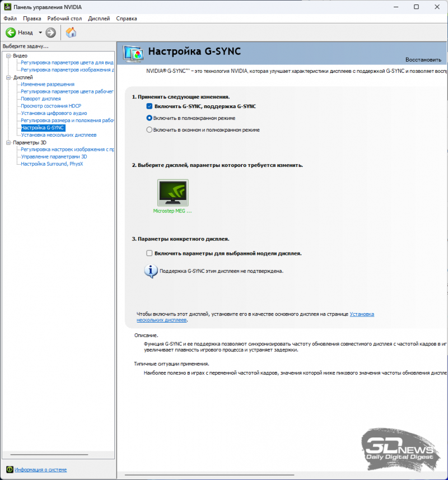This screenshot has height=480, width=448.
Task: Click the Дисплей category label in tree
Action: coord(23,77)
